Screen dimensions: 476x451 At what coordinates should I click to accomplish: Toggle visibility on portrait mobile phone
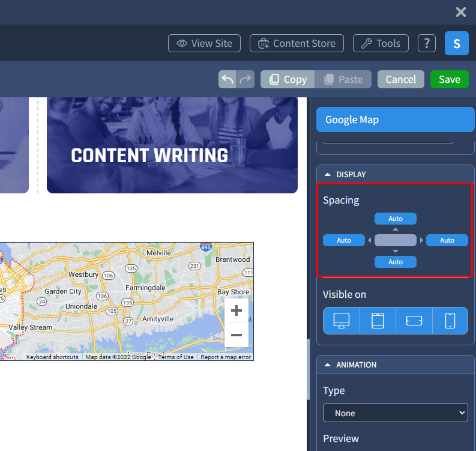click(450, 321)
